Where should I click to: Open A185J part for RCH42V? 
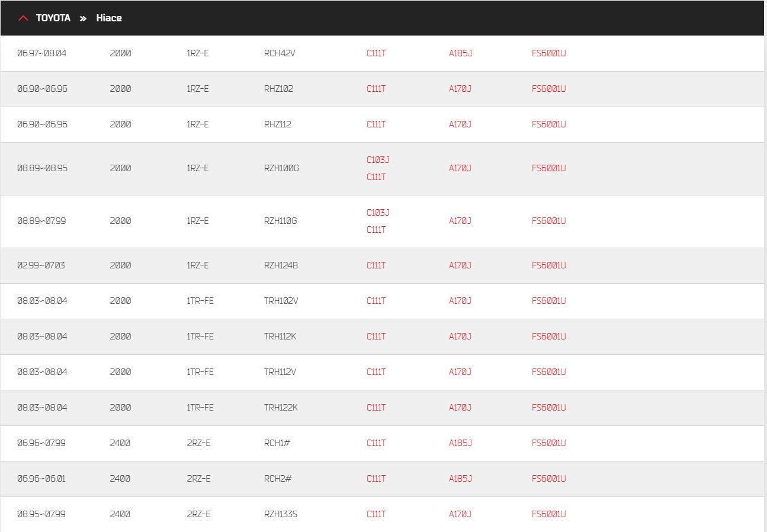pos(460,53)
